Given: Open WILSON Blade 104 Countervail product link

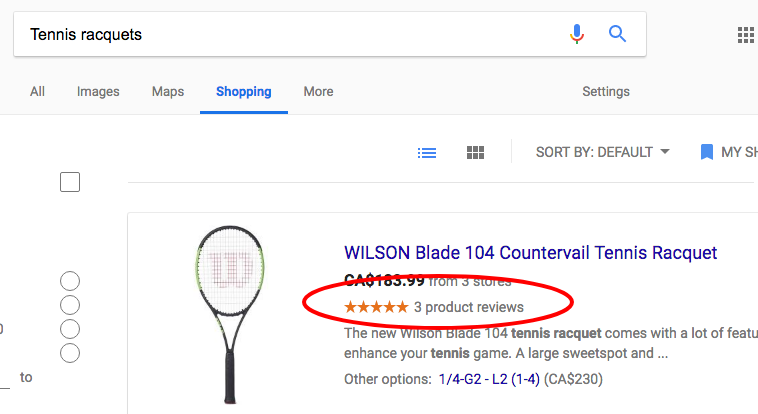Looking at the screenshot, I should coord(530,253).
